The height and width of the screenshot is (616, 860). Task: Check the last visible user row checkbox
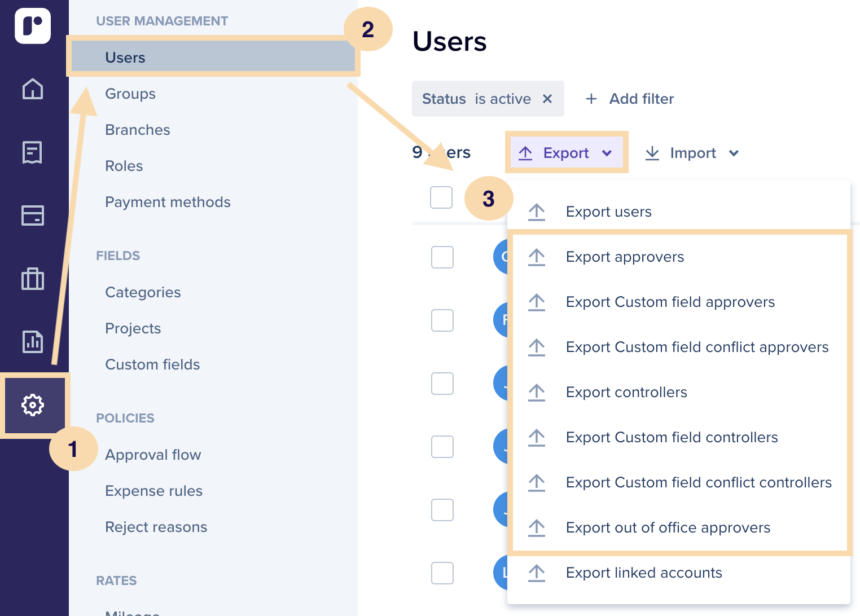point(442,573)
